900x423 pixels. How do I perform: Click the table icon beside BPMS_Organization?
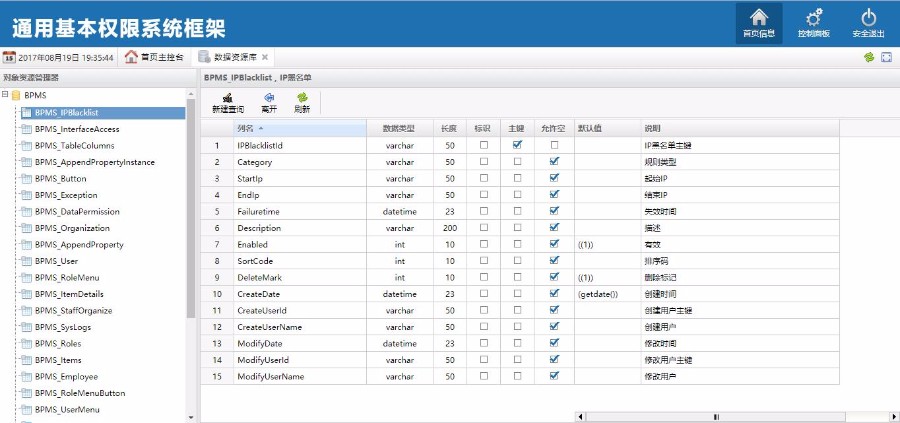(x=26, y=228)
